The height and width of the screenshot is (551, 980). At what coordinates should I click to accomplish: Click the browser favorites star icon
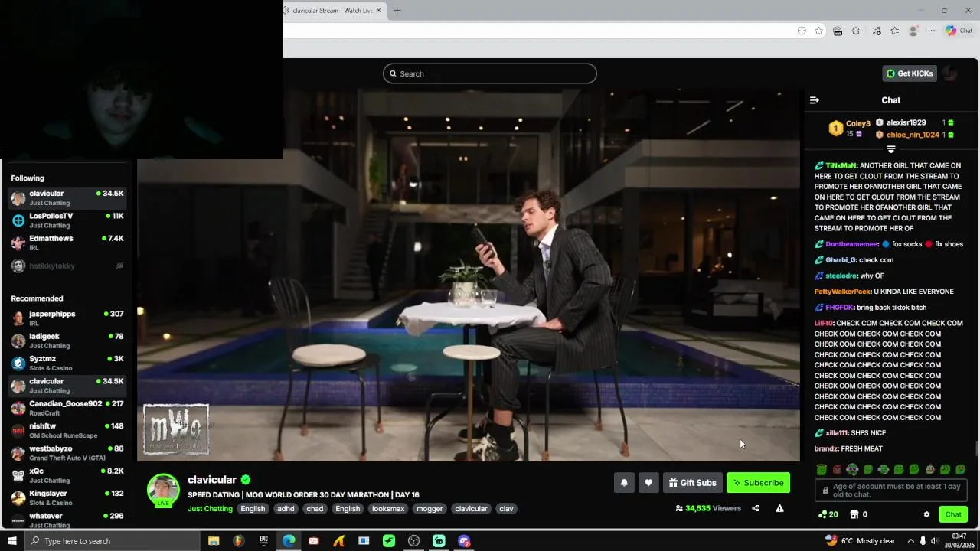(818, 31)
